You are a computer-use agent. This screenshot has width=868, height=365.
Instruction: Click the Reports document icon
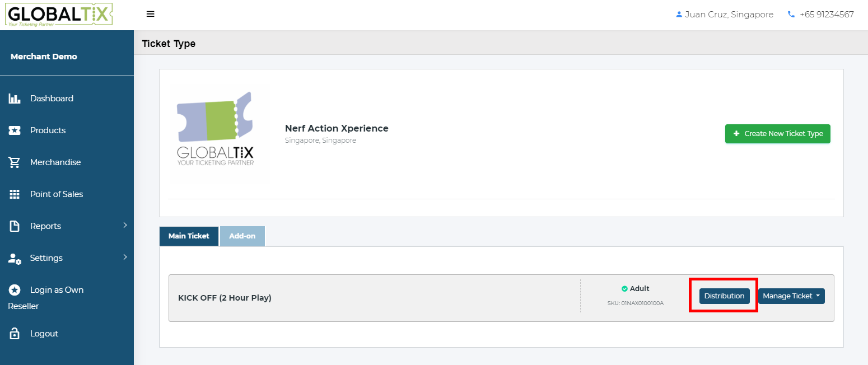(x=15, y=226)
